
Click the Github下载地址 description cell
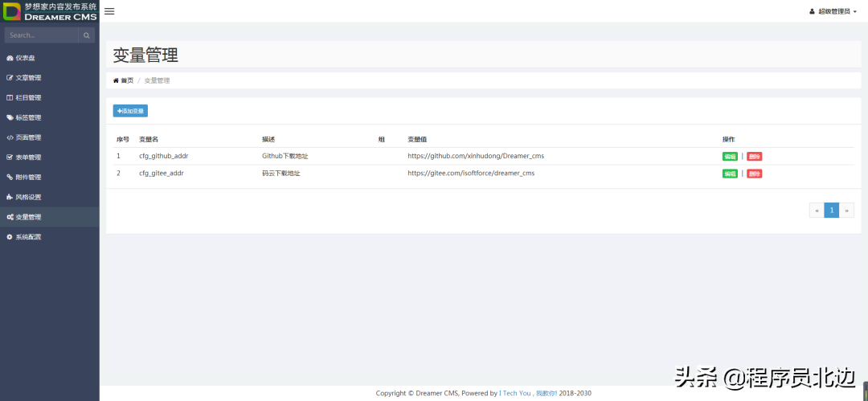click(x=285, y=156)
